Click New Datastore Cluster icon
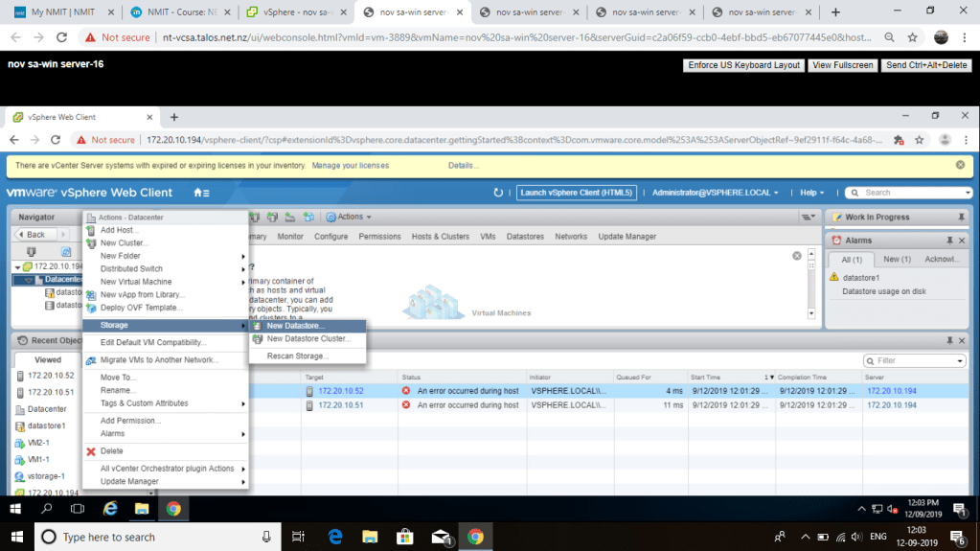The height and width of the screenshot is (551, 980). pos(258,339)
